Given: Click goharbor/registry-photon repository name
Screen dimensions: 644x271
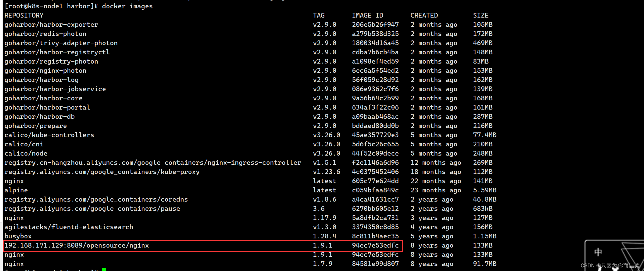Looking at the screenshot, I should click(x=51, y=61).
